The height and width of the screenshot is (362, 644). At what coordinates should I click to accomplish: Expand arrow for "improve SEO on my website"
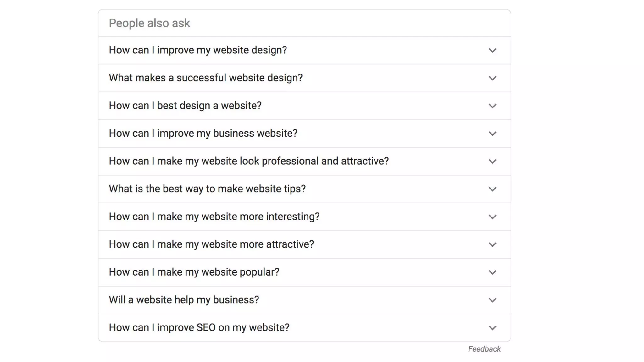[492, 328]
